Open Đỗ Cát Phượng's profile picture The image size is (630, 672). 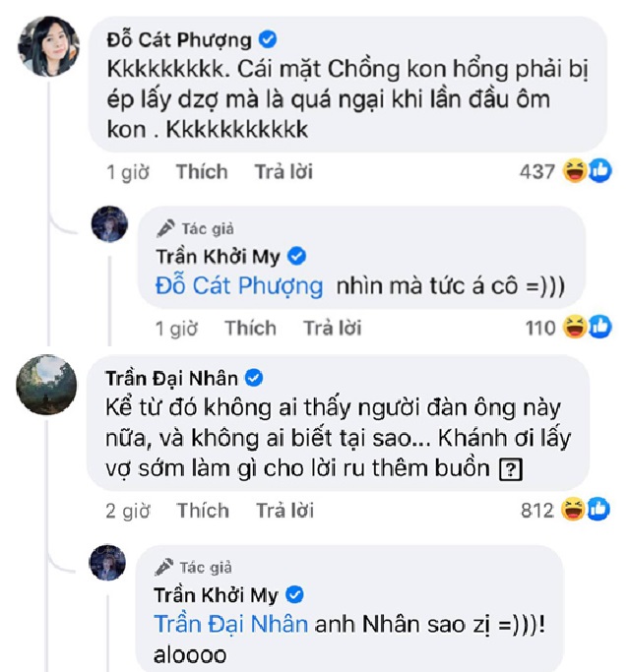click(x=49, y=47)
